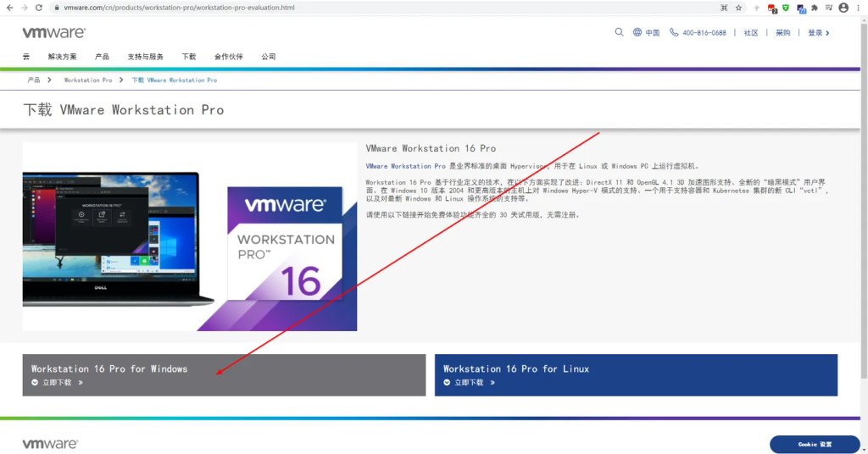Open the 合作伙伴 menu
The image size is (868, 454).
tap(229, 57)
